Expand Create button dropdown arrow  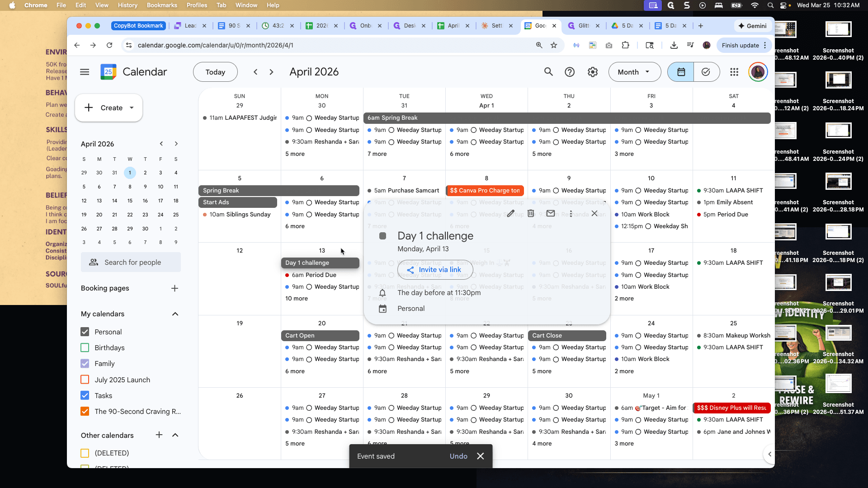132,108
